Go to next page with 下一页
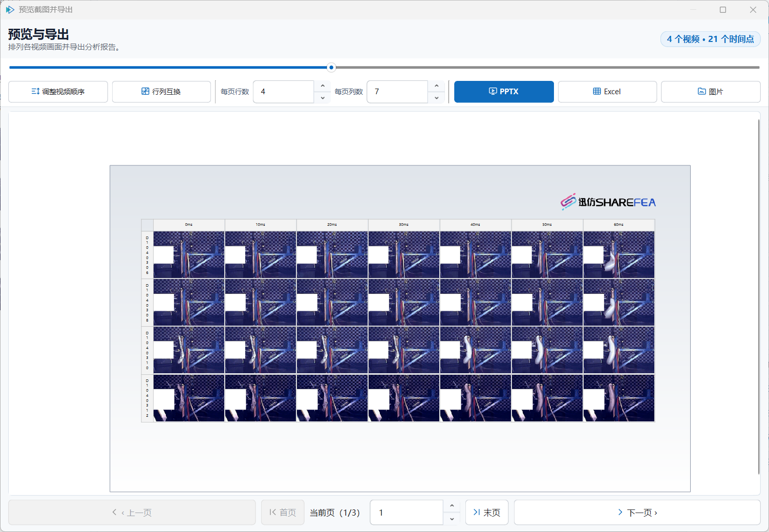 point(637,513)
